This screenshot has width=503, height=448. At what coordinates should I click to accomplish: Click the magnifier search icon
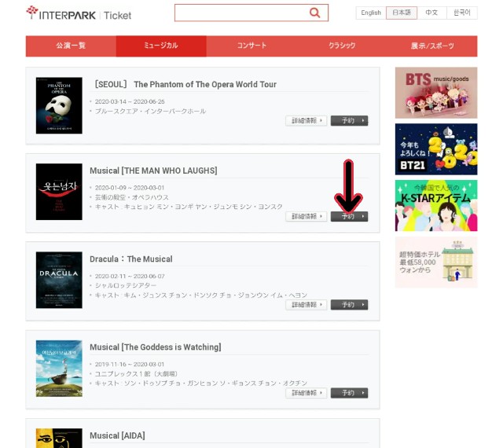(x=314, y=13)
